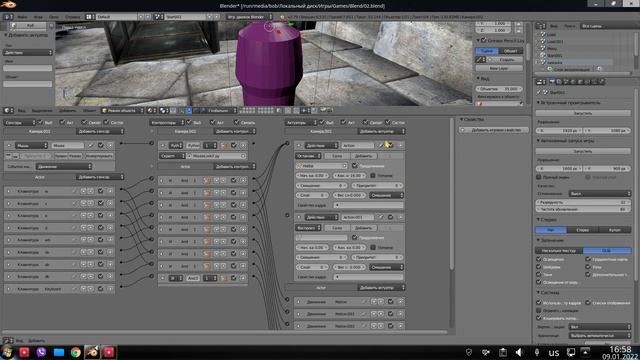640x360 pixels.
Task: Toggle the Sensors 'Выб' checkbox
Action: coord(40,122)
